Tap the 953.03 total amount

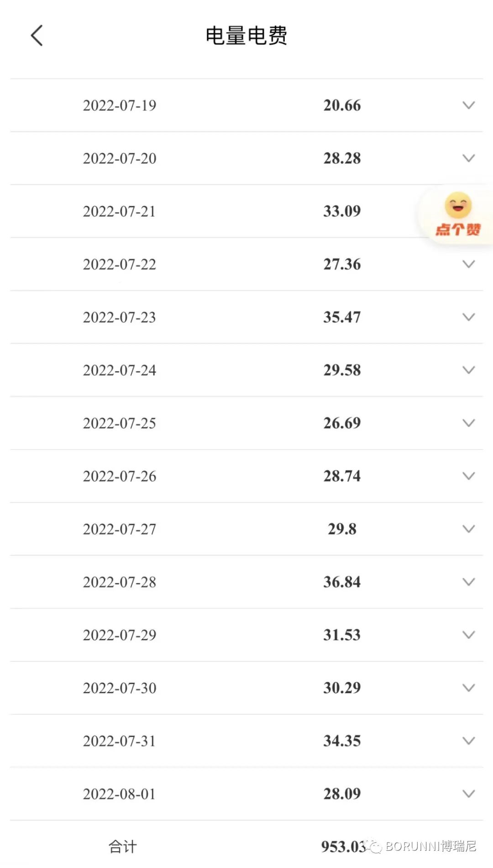point(344,847)
